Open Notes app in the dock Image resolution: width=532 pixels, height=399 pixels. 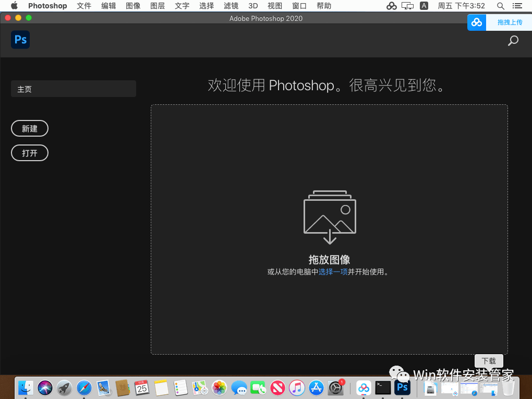[x=161, y=388]
